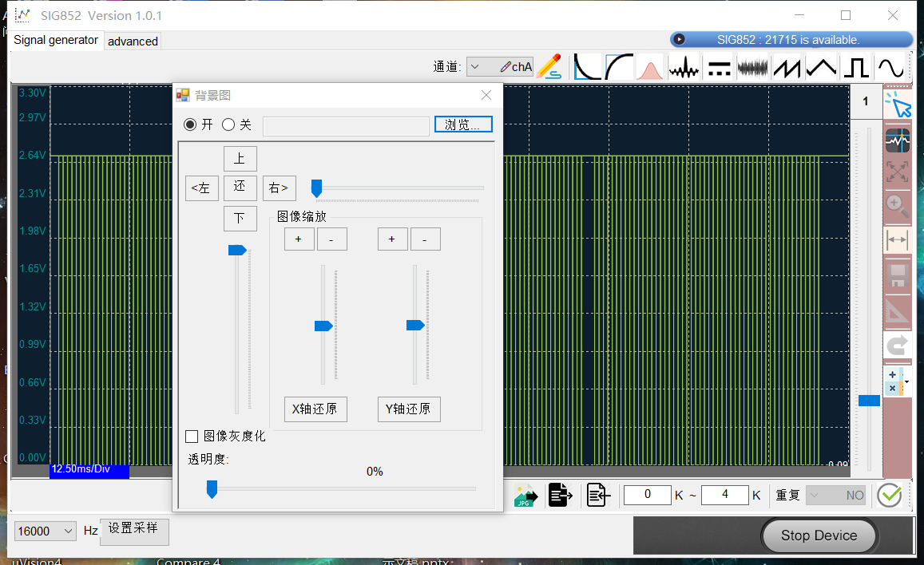Click the green checkmark confirm icon
This screenshot has height=565, width=924.
[889, 496]
